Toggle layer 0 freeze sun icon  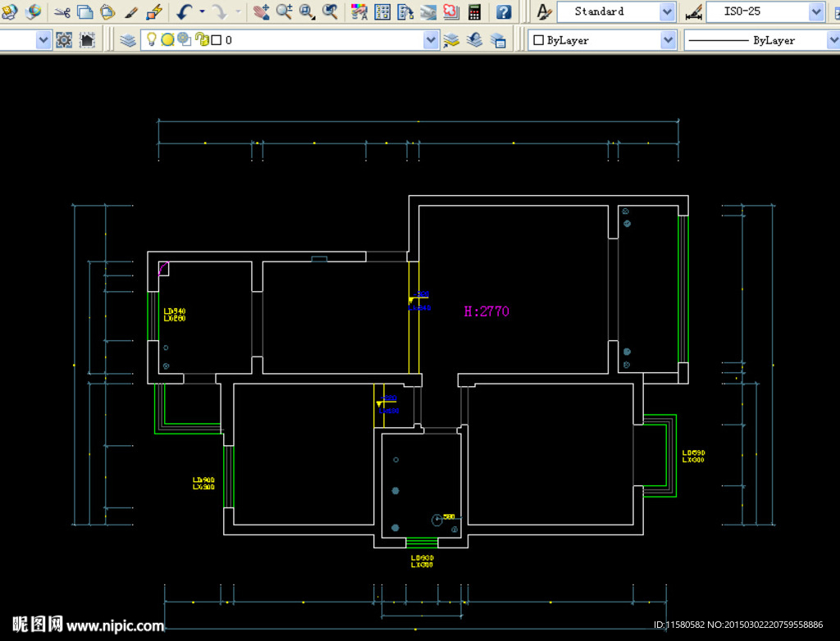[167, 40]
